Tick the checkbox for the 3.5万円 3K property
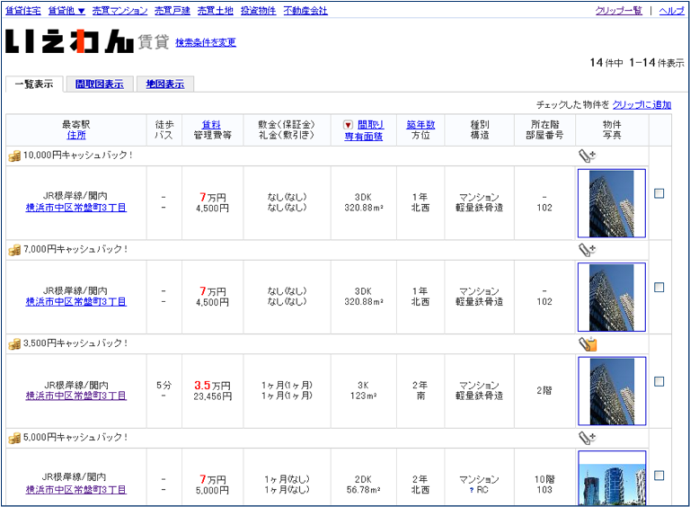 (x=659, y=381)
